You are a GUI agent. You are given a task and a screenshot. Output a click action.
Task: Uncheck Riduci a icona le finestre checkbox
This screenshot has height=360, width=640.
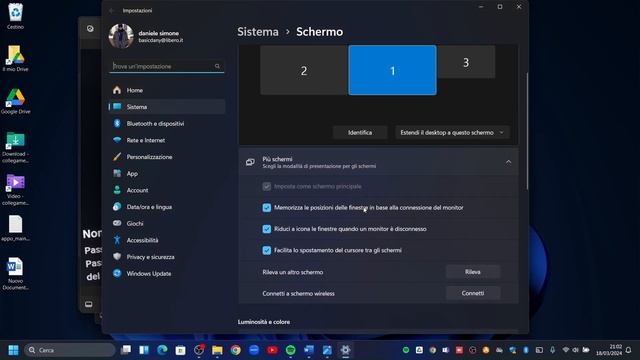[267, 229]
